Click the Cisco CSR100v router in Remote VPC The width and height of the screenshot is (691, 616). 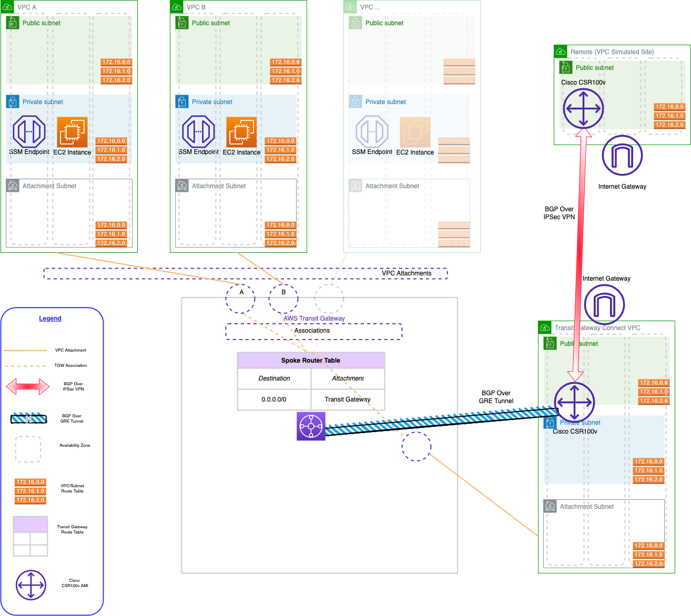583,109
